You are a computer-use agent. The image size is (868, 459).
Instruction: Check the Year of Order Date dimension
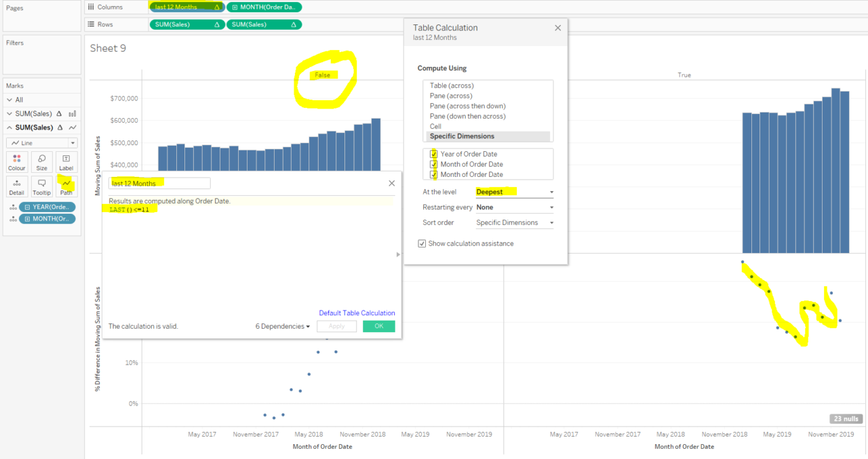pyautogui.click(x=433, y=153)
